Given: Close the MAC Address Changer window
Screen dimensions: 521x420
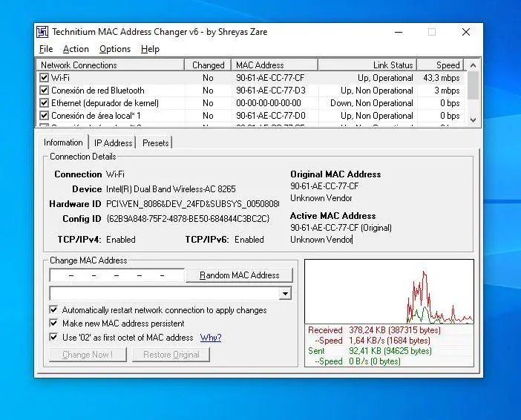Looking at the screenshot, I should [466, 32].
